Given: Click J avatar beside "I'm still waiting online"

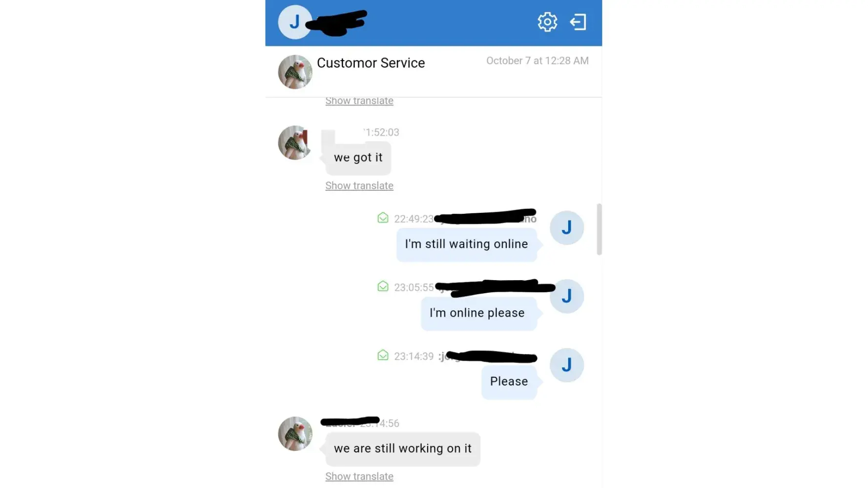Looking at the screenshot, I should 567,227.
